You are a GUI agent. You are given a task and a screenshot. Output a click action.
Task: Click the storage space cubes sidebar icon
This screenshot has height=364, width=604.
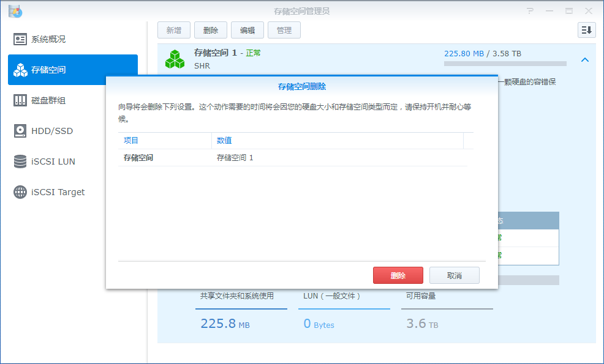(20, 70)
